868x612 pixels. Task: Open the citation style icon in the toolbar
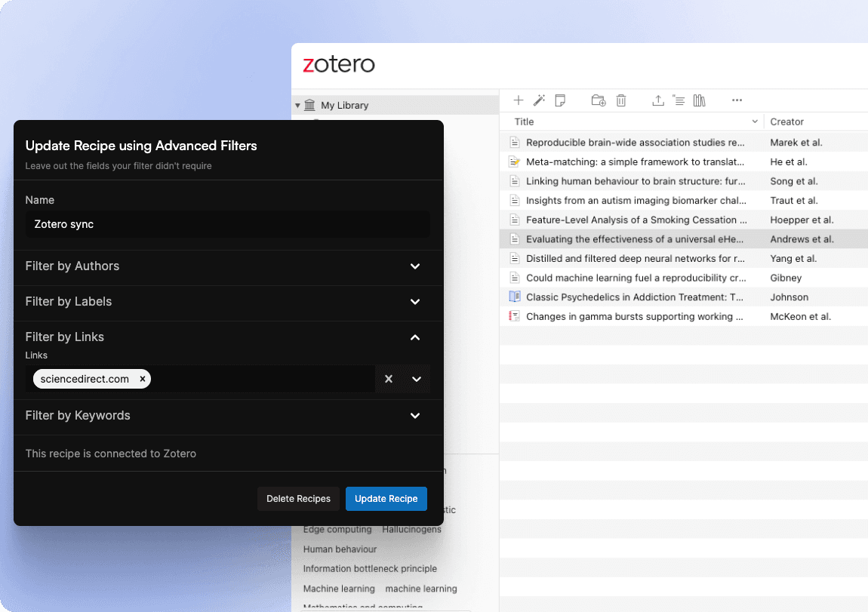pos(679,100)
